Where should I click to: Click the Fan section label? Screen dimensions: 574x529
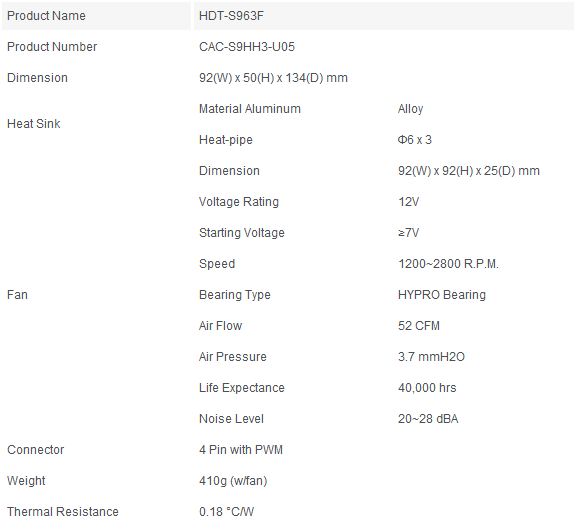point(17,295)
